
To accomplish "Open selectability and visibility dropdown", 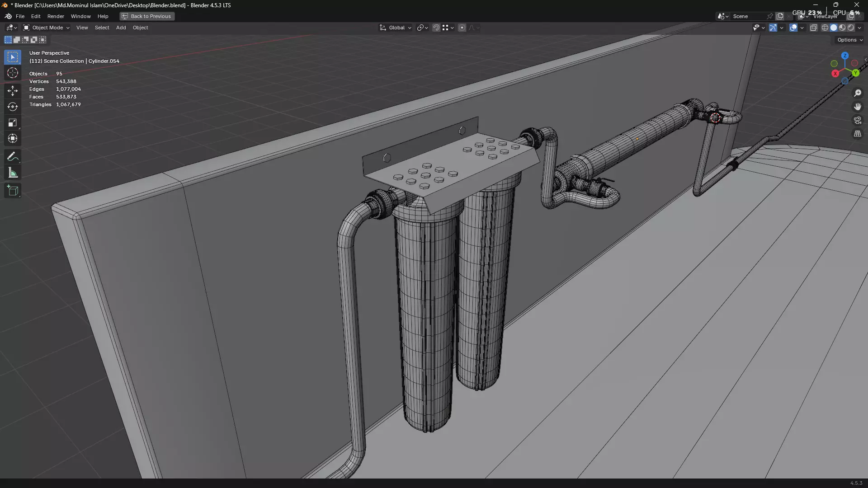I will click(x=759, y=28).
